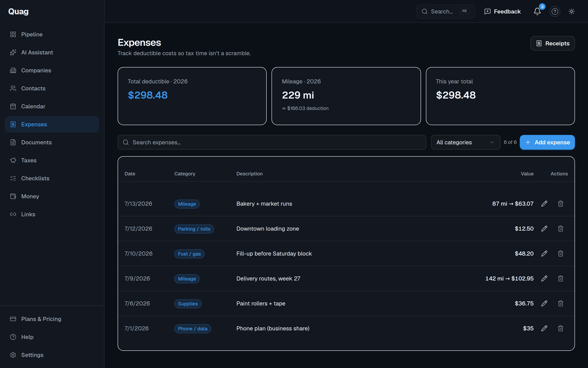Screen dimensions: 588x368
Task: Focus the global Search field in header
Action: pyautogui.click(x=445, y=11)
